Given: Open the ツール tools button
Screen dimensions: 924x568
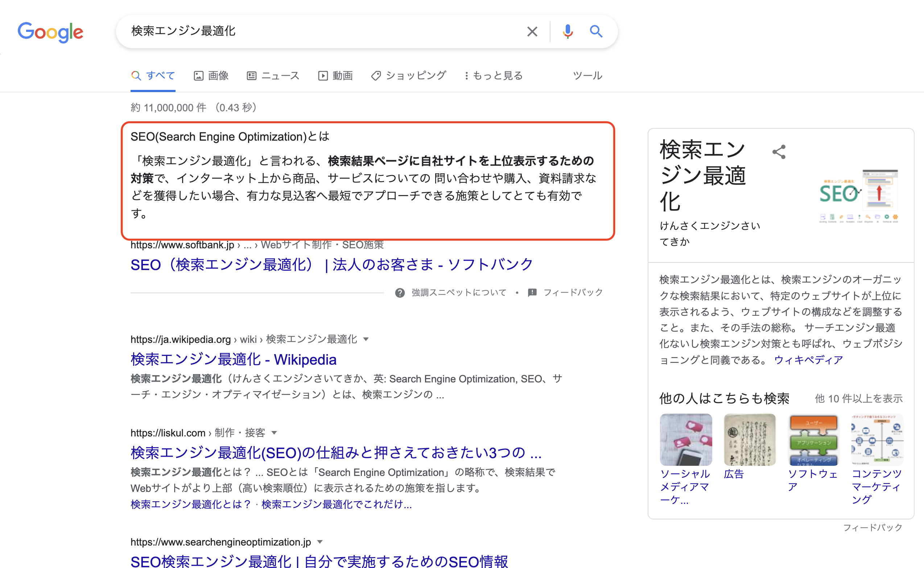Looking at the screenshot, I should point(587,76).
